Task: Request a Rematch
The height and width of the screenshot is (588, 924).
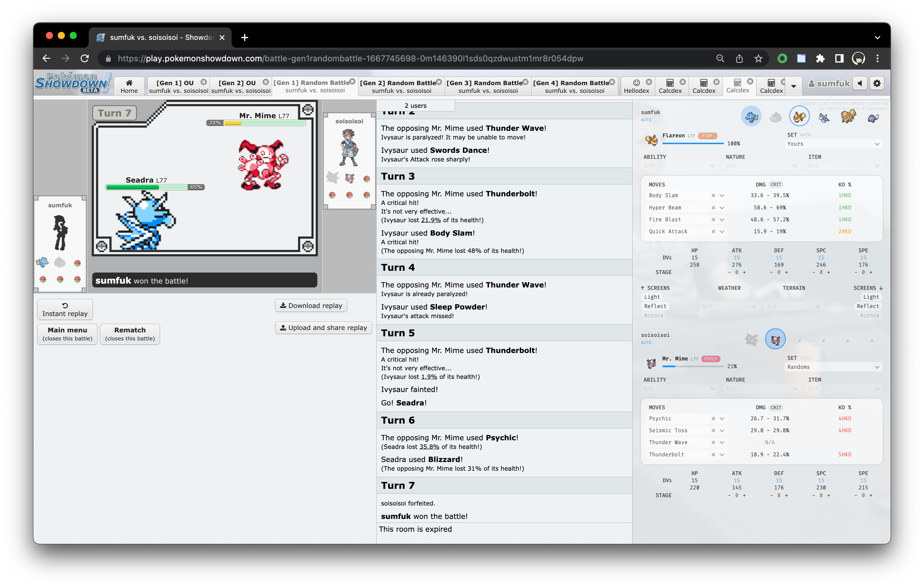Action: pyautogui.click(x=130, y=334)
